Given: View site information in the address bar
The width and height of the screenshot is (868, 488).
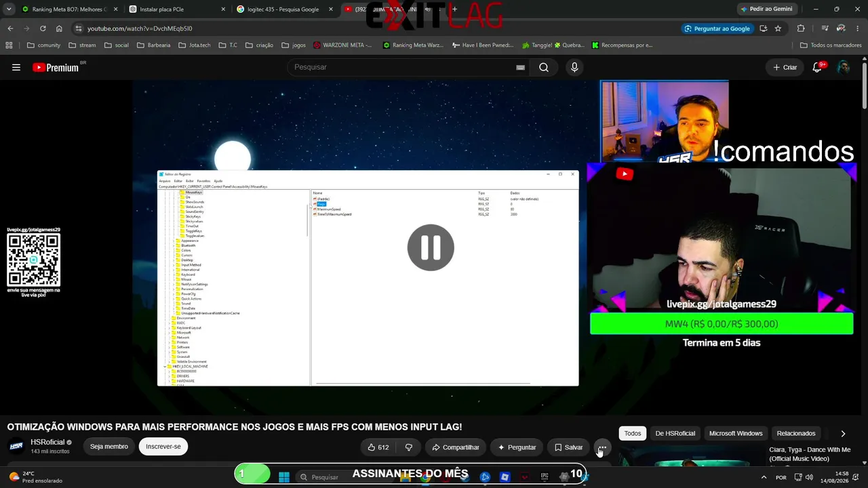Looking at the screenshot, I should coord(79,28).
